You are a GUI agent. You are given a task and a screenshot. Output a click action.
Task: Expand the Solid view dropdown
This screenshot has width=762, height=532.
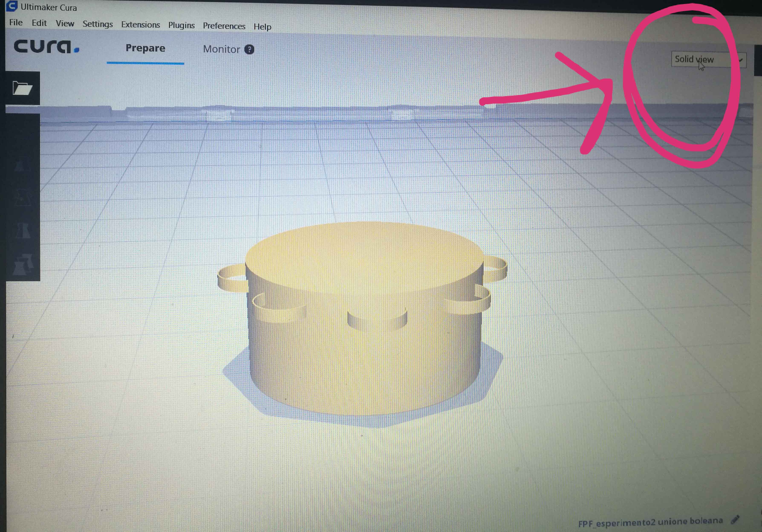709,60
